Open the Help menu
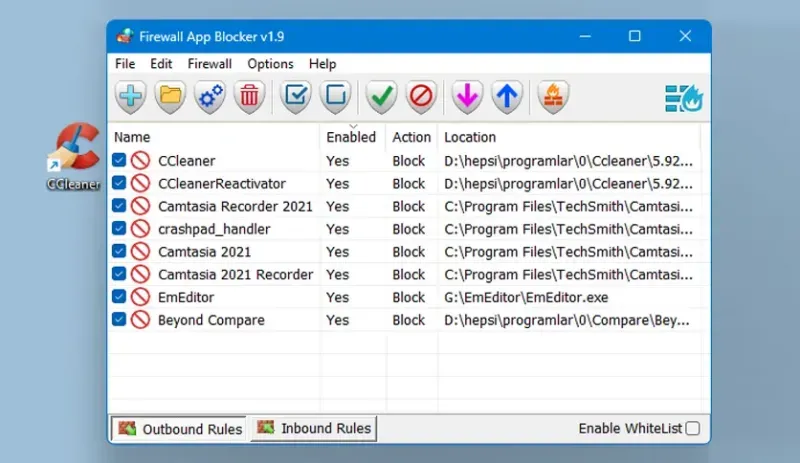This screenshot has height=463, width=800. [x=322, y=64]
